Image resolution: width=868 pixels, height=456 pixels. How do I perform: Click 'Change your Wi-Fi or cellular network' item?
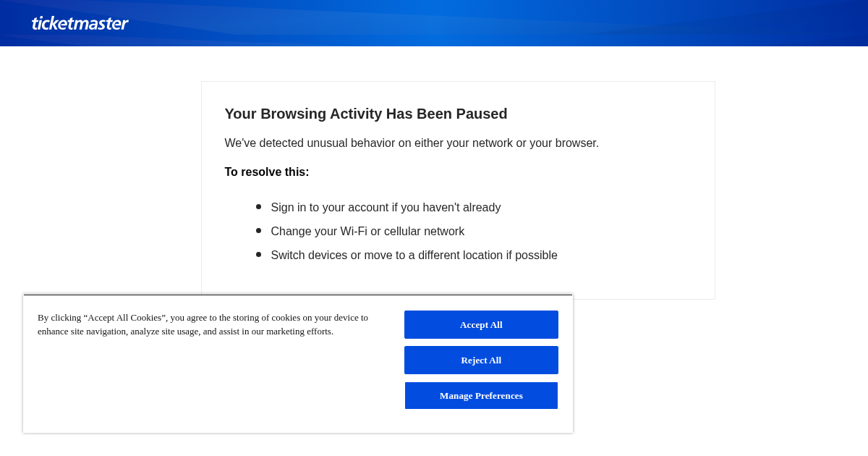click(x=367, y=232)
